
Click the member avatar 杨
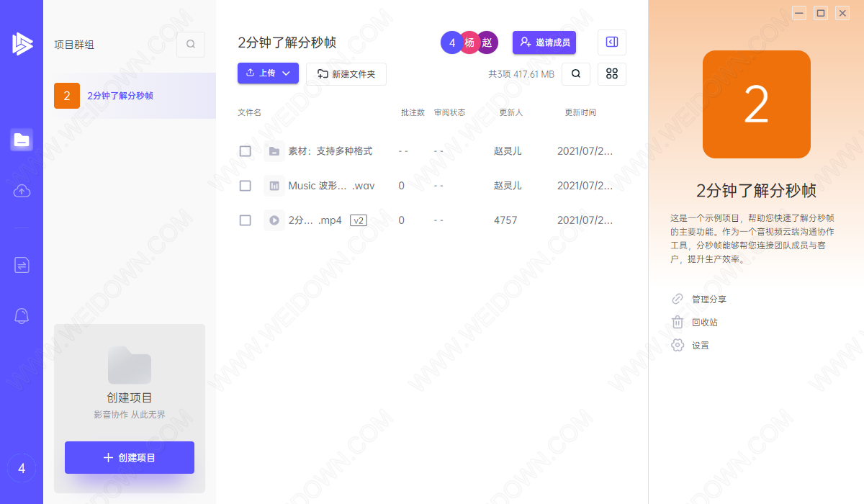[469, 42]
